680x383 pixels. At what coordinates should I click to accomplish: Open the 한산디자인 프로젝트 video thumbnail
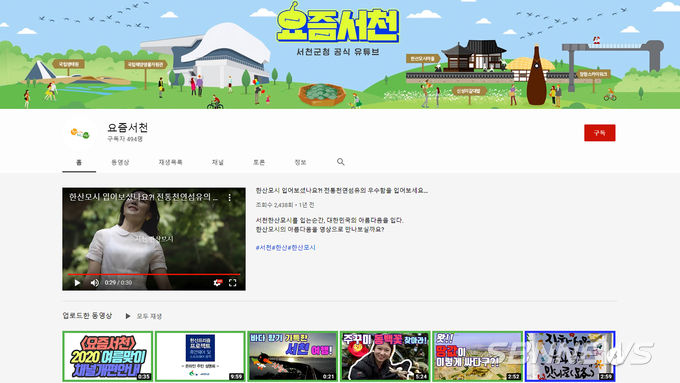(200, 356)
